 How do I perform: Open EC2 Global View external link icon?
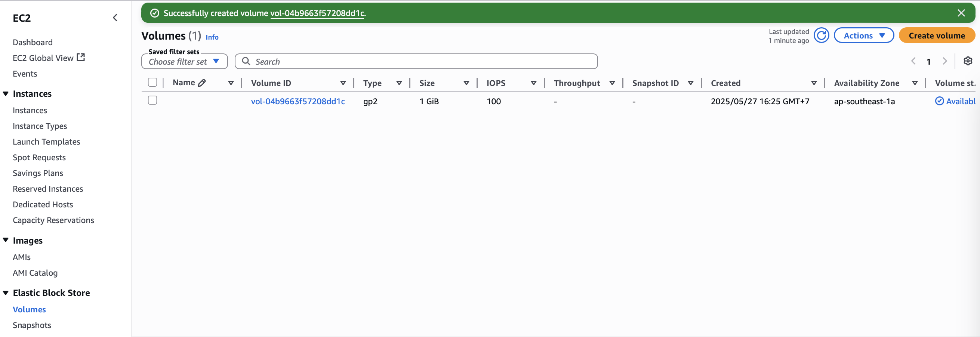click(x=81, y=57)
